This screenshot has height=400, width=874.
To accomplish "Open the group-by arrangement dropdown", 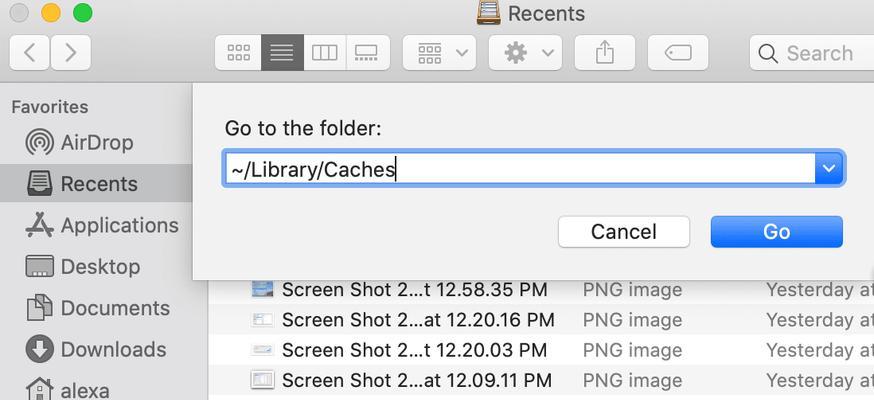I will (439, 53).
